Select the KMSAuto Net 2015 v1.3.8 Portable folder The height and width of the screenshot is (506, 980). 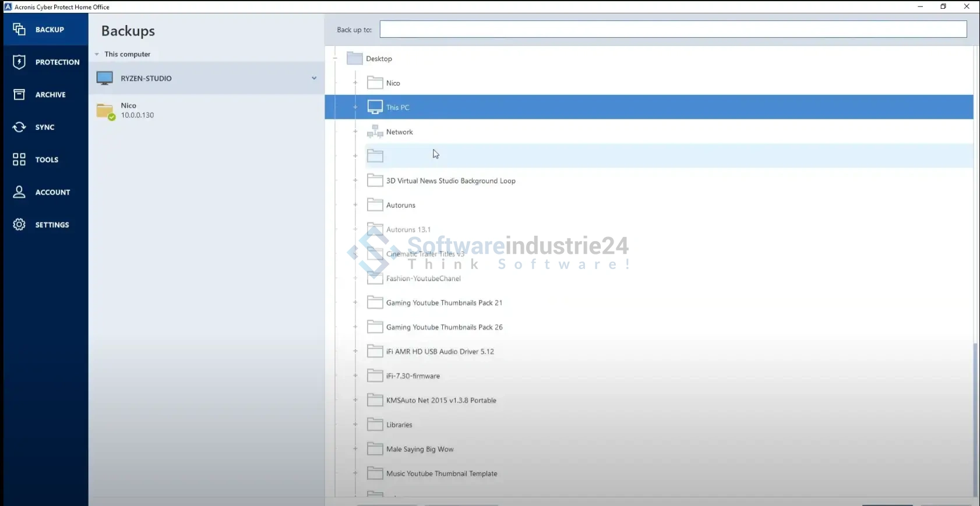click(440, 401)
